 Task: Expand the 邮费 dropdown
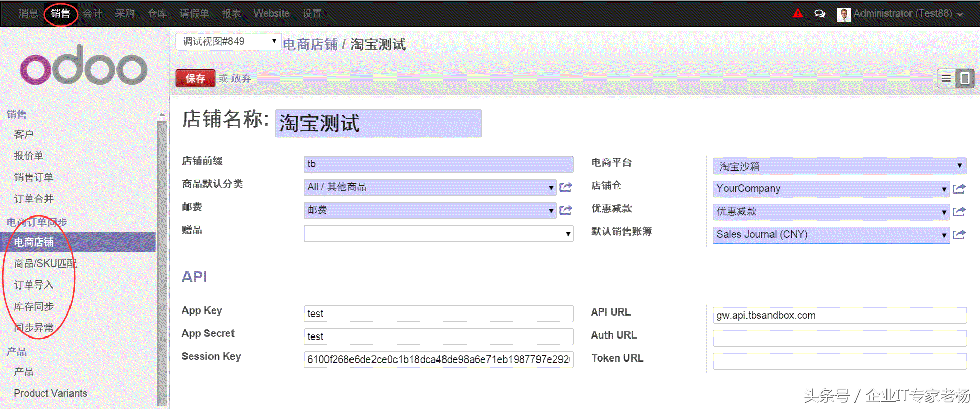(x=551, y=211)
